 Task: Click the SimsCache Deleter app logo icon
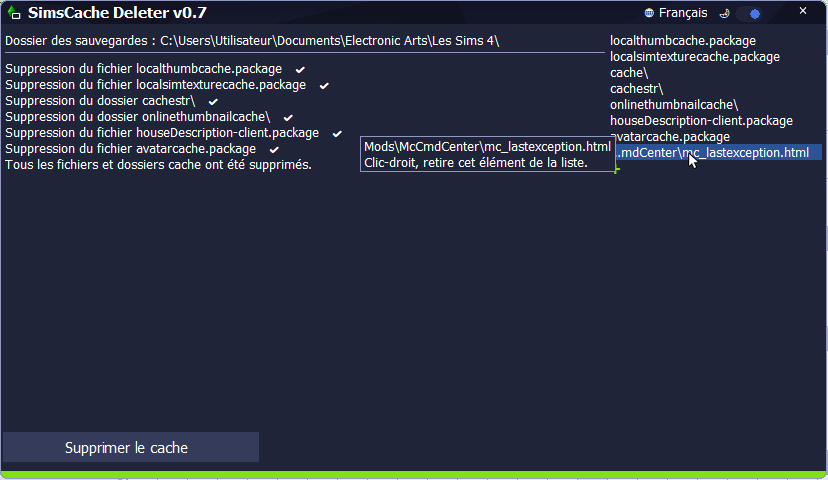click(x=13, y=13)
